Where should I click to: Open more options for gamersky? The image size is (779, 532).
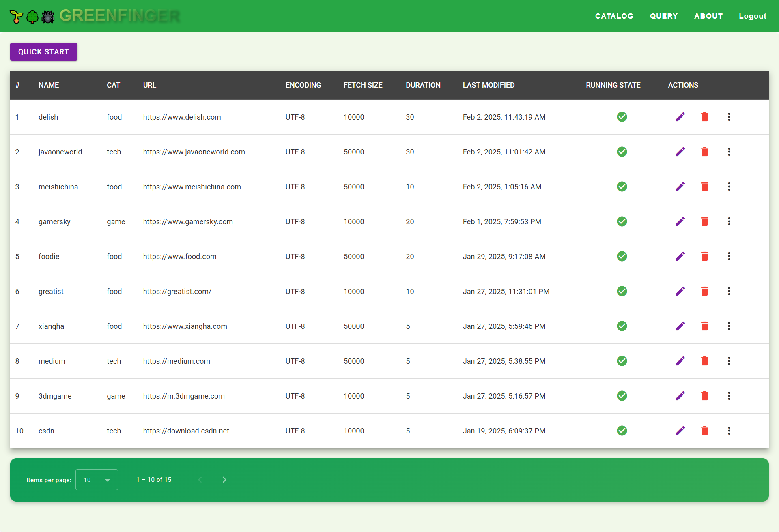coord(729,221)
